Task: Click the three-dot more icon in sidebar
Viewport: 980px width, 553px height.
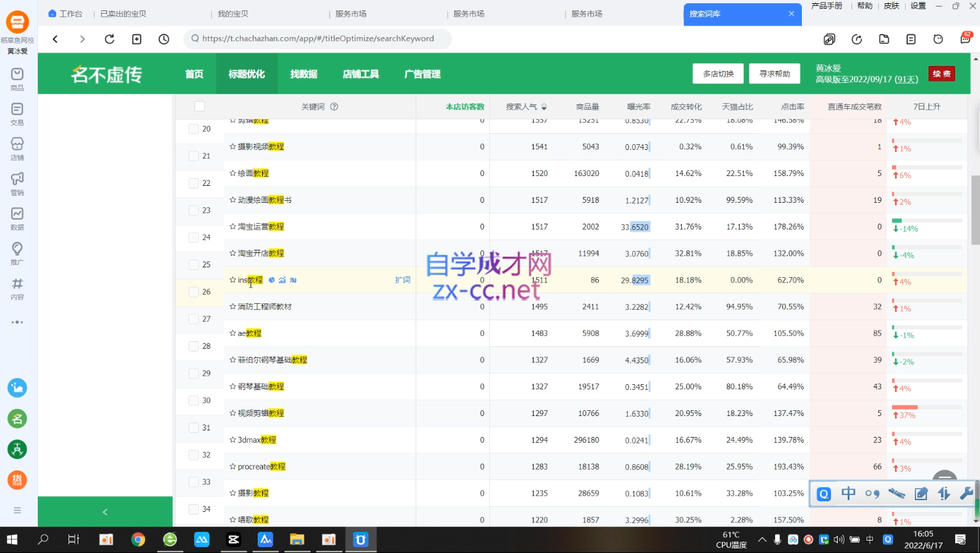Action: pyautogui.click(x=18, y=322)
